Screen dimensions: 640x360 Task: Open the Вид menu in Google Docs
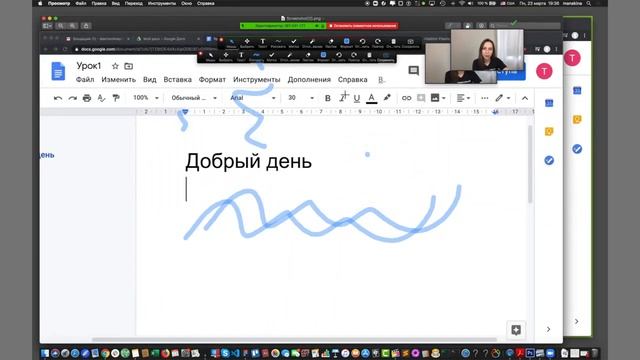149,80
